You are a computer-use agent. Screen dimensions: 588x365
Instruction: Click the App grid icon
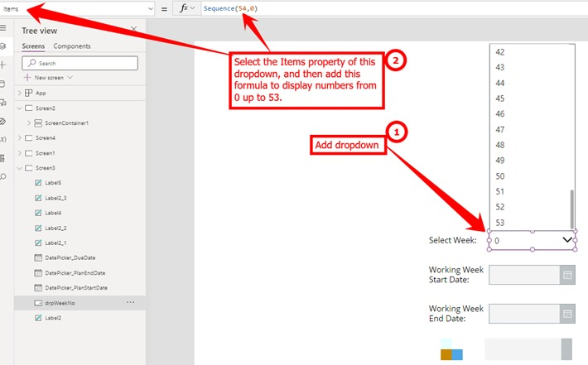(x=28, y=93)
